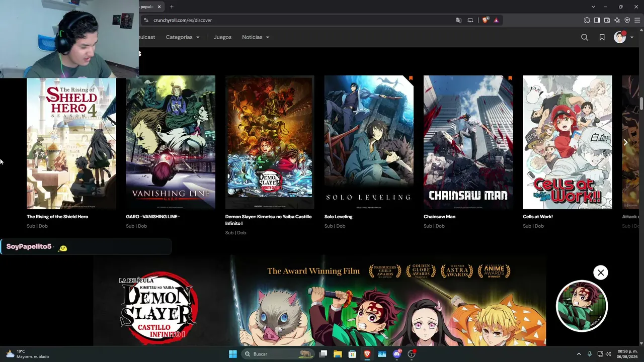The image size is (644, 362).
Task: Close the current browser tab
Action: click(x=159, y=7)
